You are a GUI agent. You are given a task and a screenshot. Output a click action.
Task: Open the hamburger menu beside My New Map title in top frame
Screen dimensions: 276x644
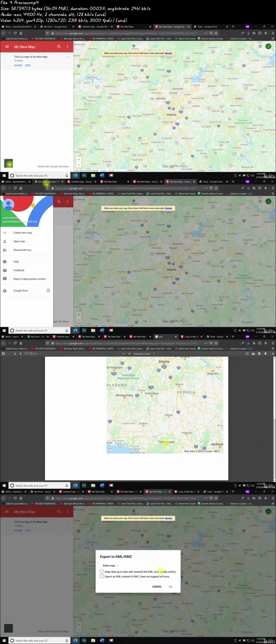click(7, 47)
